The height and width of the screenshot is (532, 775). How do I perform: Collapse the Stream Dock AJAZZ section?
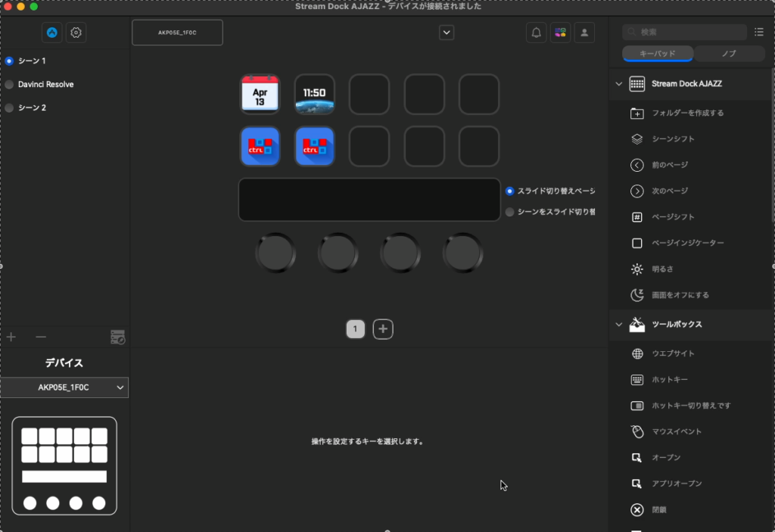(618, 84)
